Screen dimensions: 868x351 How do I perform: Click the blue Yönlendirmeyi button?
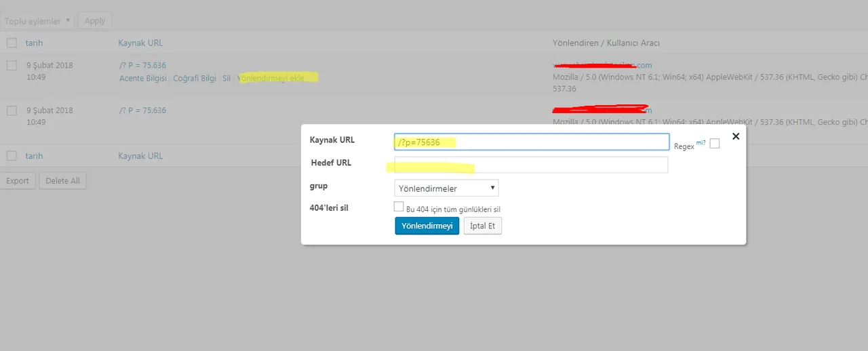[427, 226]
